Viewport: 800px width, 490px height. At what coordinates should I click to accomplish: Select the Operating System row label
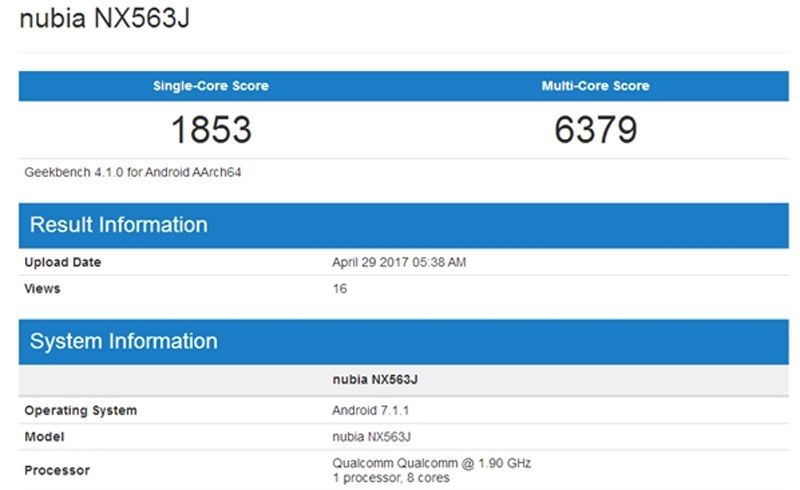[x=80, y=411]
